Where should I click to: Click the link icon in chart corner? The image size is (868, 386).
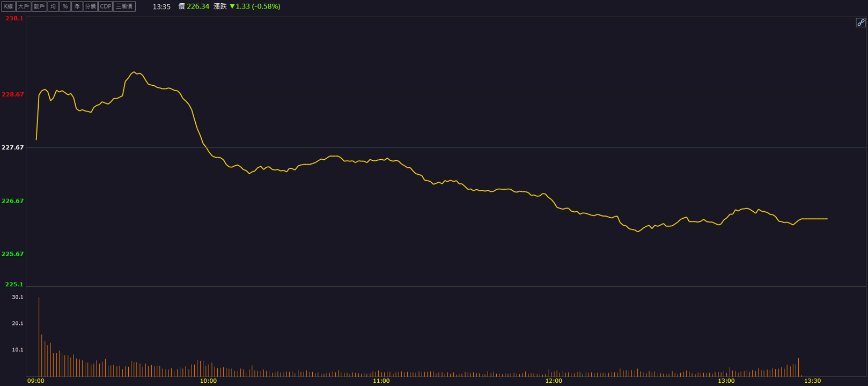click(860, 23)
